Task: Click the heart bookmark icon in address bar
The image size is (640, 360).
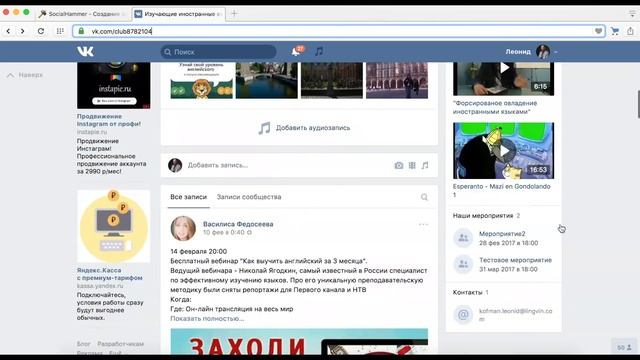Action: (x=598, y=31)
